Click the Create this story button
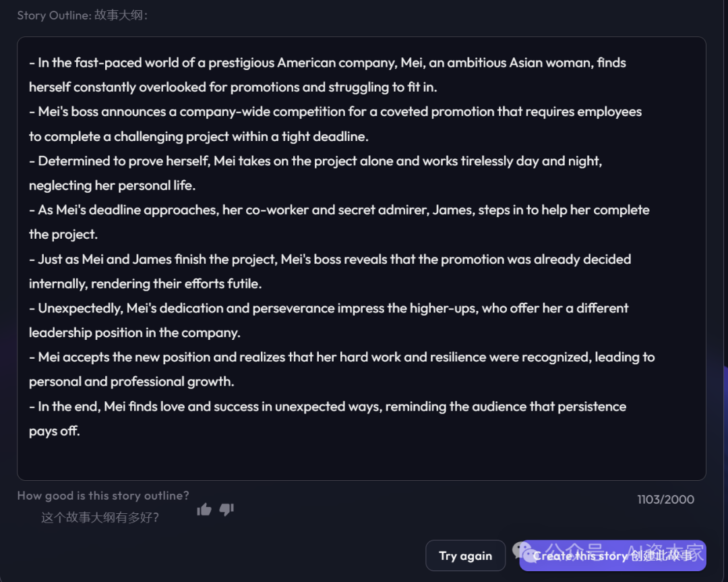The image size is (728, 582). pos(612,556)
